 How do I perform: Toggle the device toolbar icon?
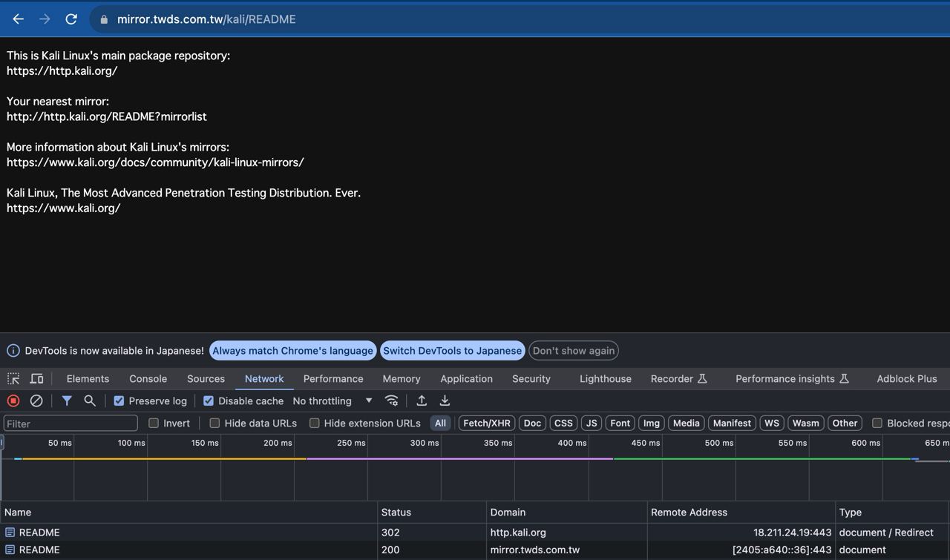click(x=36, y=378)
